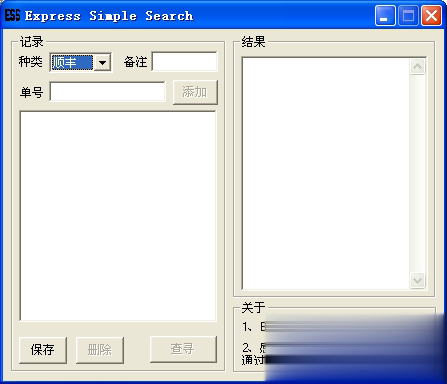The image size is (447, 384).
Task: Open the 种类 dropdown arrow
Action: coord(102,62)
